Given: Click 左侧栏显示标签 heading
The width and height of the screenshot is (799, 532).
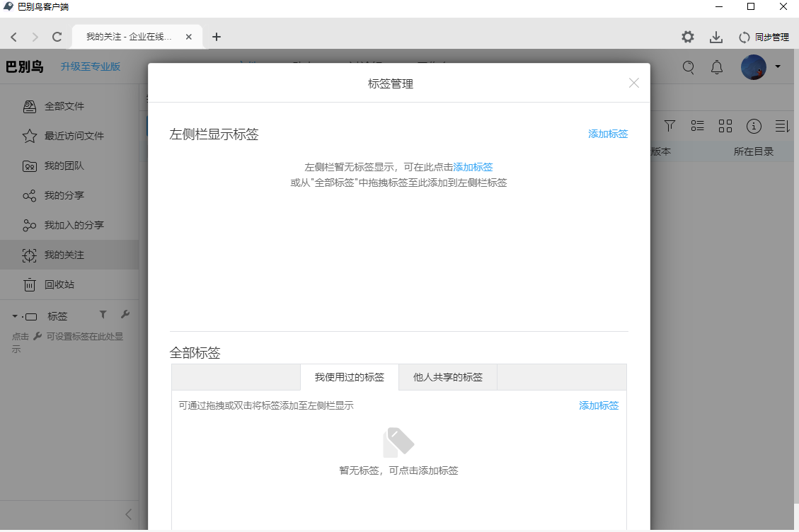Looking at the screenshot, I should click(x=214, y=134).
